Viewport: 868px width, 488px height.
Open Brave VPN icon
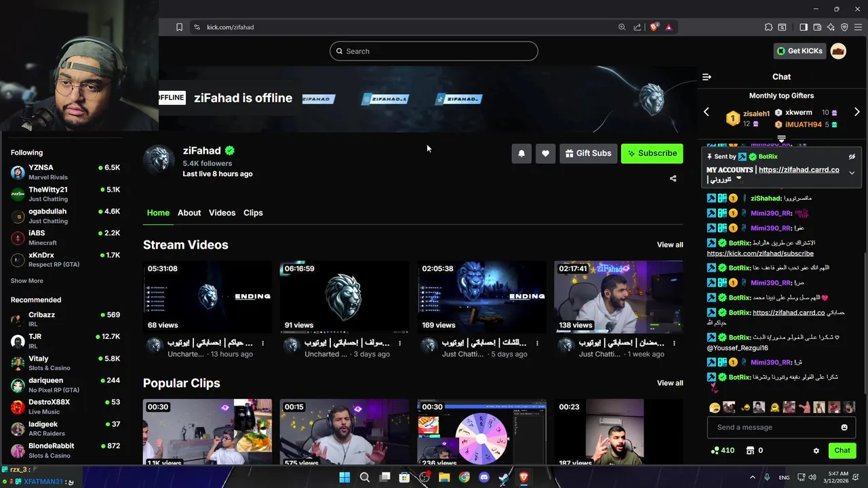[844, 27]
